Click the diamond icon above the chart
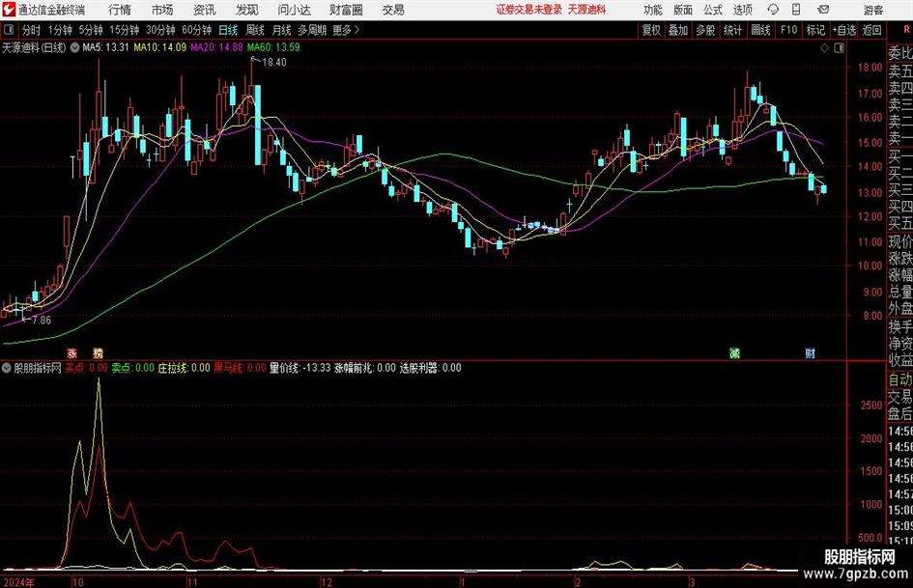This screenshot has width=913, height=588. point(824,48)
